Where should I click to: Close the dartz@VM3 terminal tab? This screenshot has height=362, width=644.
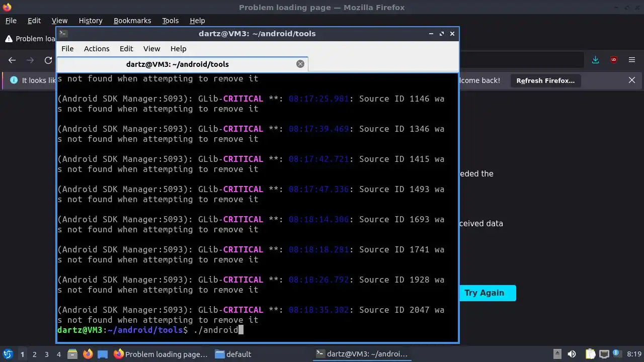[x=300, y=64]
